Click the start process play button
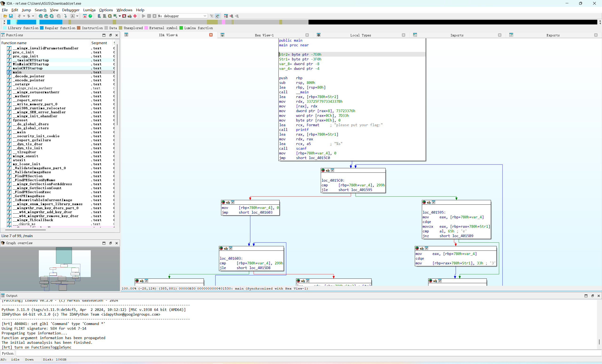Screen dimensions: 602x364 (144, 16)
